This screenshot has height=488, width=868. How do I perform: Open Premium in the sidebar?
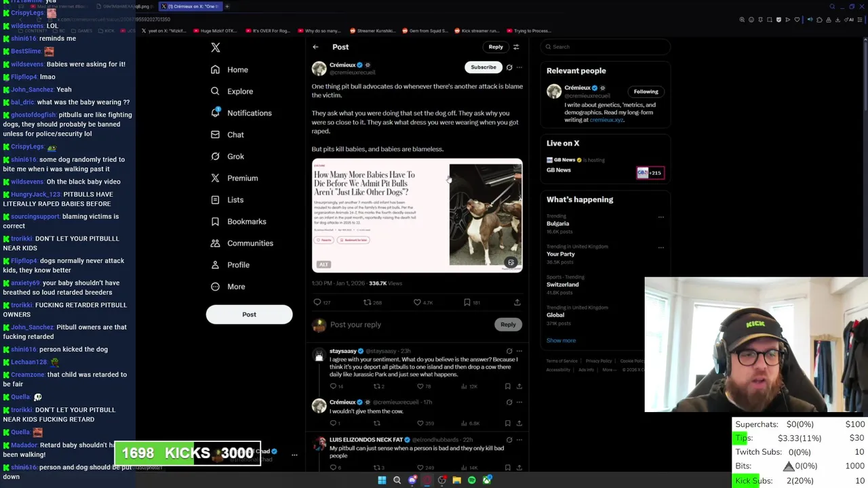pyautogui.click(x=234, y=178)
